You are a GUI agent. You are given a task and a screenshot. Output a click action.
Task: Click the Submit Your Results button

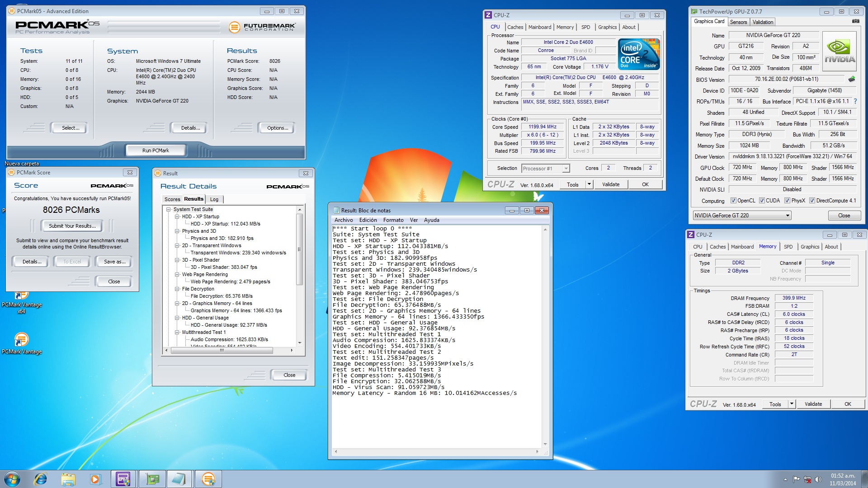pos(72,226)
